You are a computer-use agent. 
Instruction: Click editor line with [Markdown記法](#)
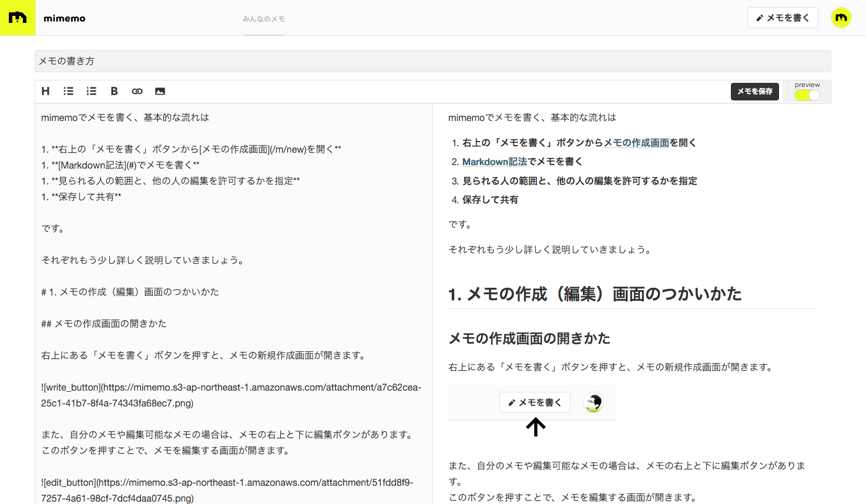click(120, 165)
